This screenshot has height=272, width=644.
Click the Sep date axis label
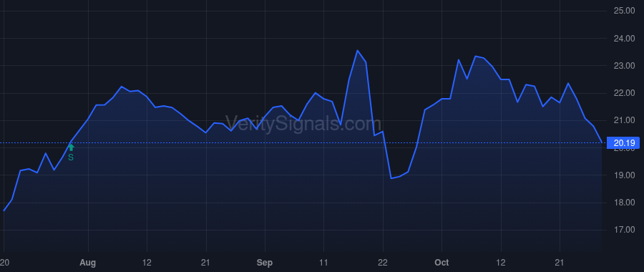[x=265, y=263]
